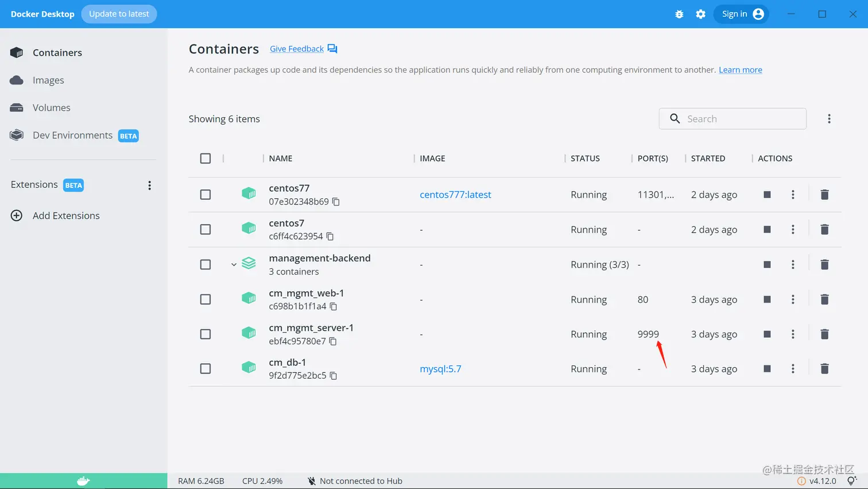Stop the cm_db-1 container

[767, 369]
